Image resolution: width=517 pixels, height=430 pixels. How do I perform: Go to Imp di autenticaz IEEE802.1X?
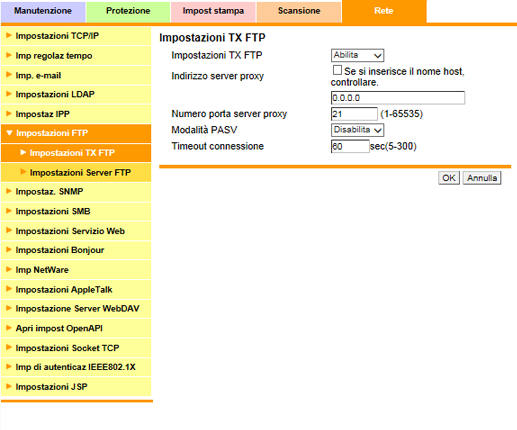pos(76,367)
